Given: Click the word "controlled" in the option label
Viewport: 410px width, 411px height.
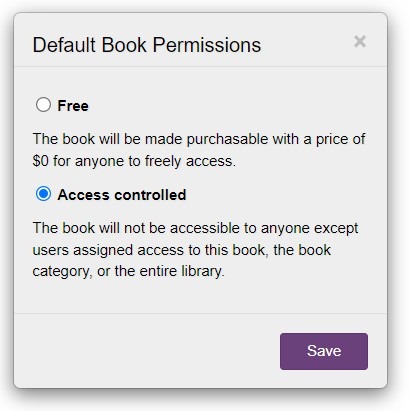Looking at the screenshot, I should click(x=150, y=195).
